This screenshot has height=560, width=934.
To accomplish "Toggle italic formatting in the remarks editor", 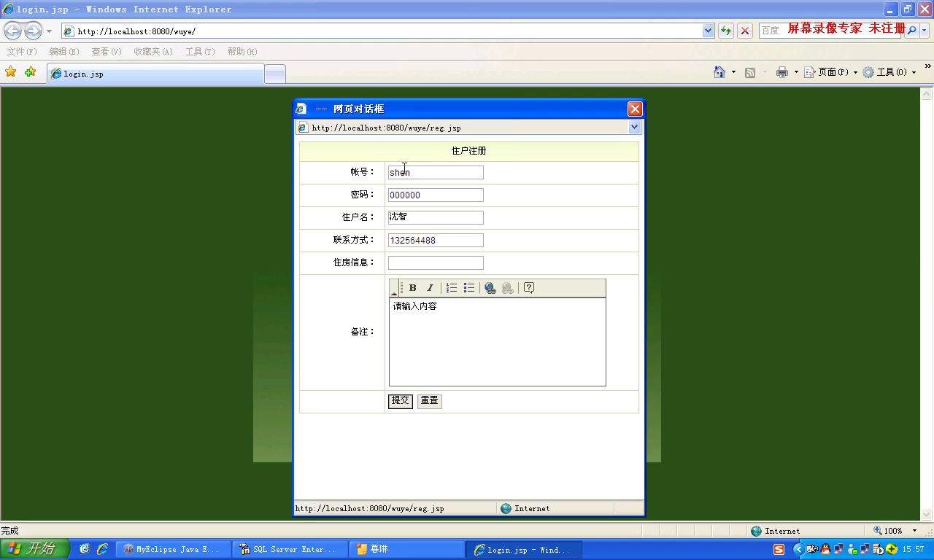I will click(430, 288).
